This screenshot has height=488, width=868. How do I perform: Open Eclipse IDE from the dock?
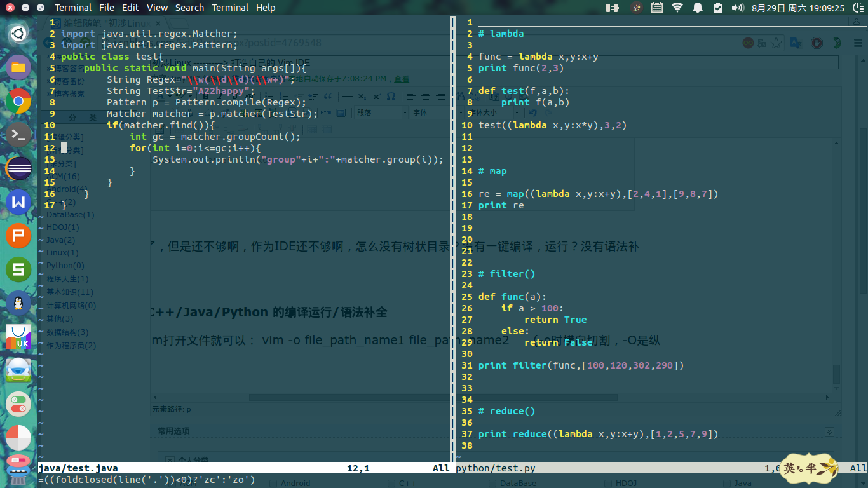(18, 168)
